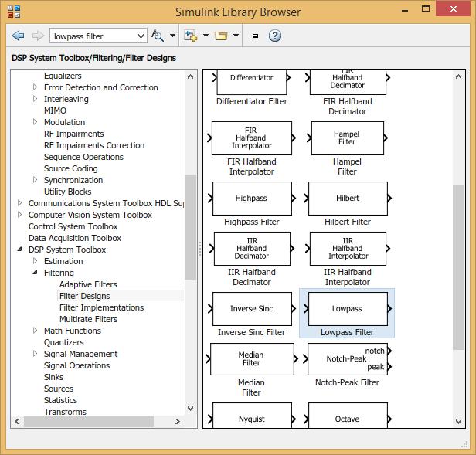Image resolution: width=476 pixels, height=455 pixels.
Task: Click the open folder icon
Action: pyautogui.click(x=221, y=36)
